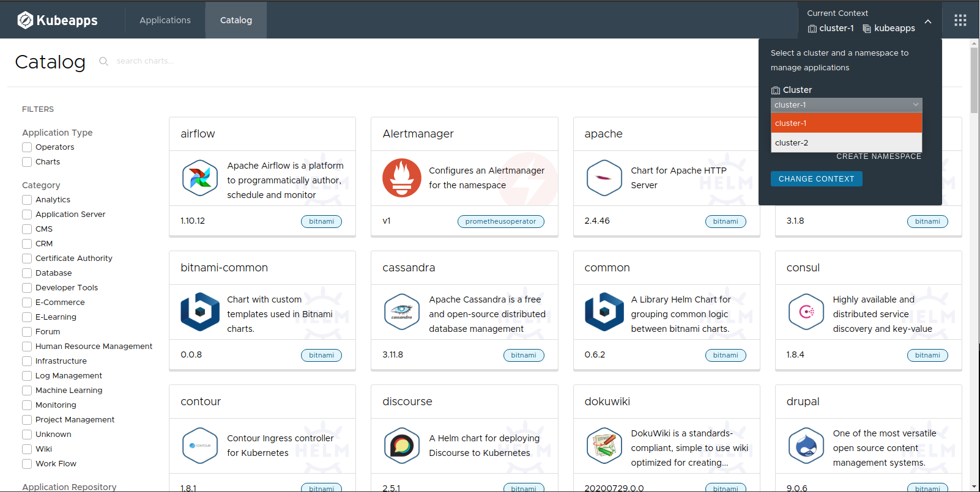Enable the Application Server checkbox
980x492 pixels.
click(27, 215)
